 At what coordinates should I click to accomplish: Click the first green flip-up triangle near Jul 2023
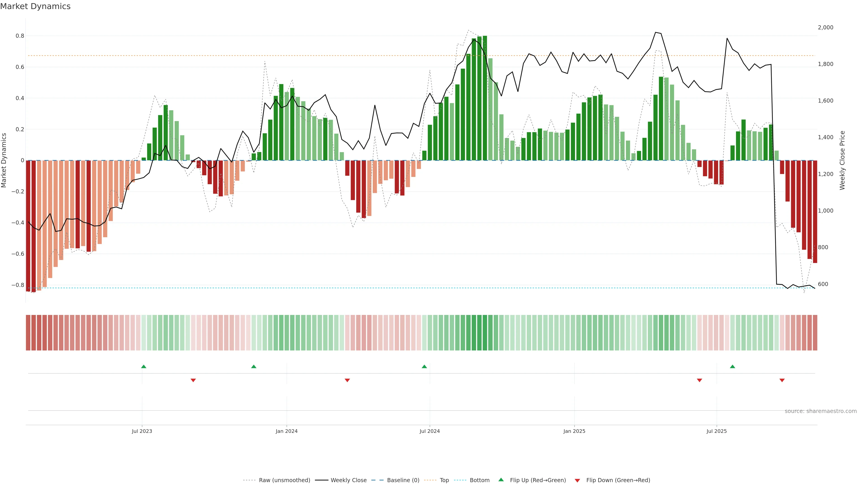coord(144,366)
